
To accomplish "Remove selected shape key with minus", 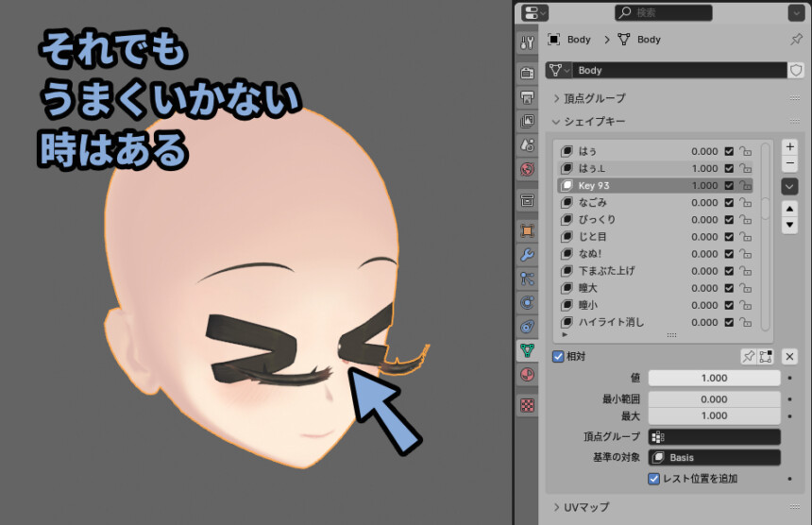I will tap(789, 163).
